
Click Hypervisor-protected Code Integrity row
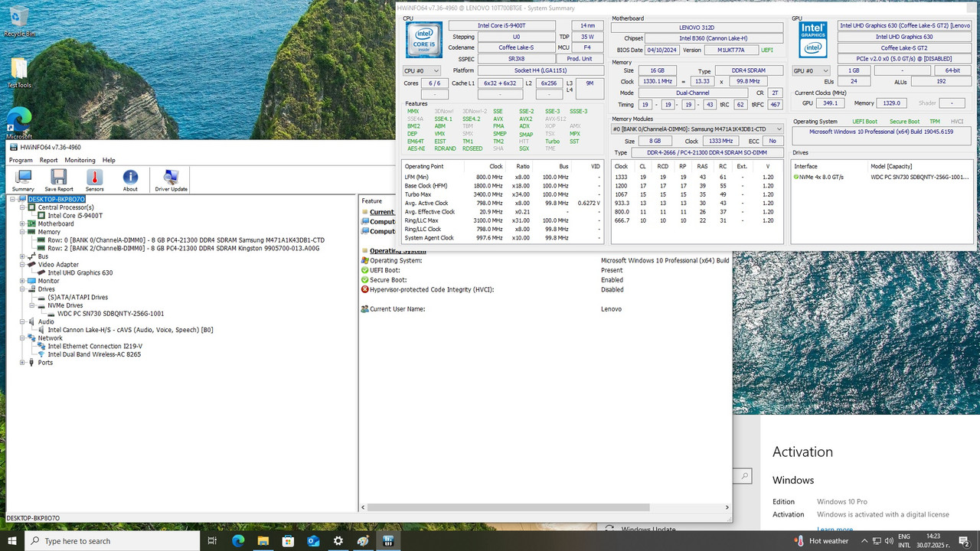545,289
